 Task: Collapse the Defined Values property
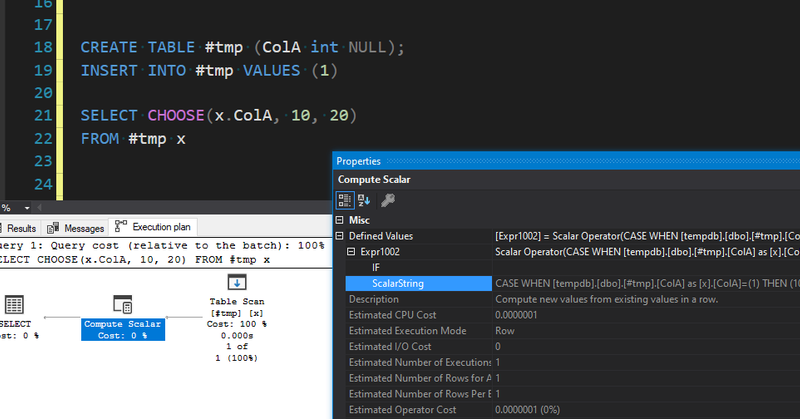(x=340, y=236)
